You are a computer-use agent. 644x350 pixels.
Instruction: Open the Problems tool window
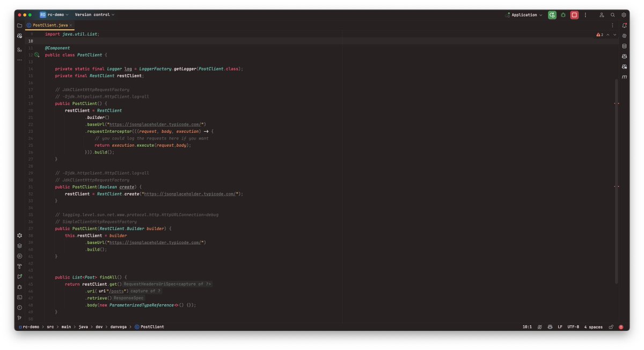tap(19, 308)
